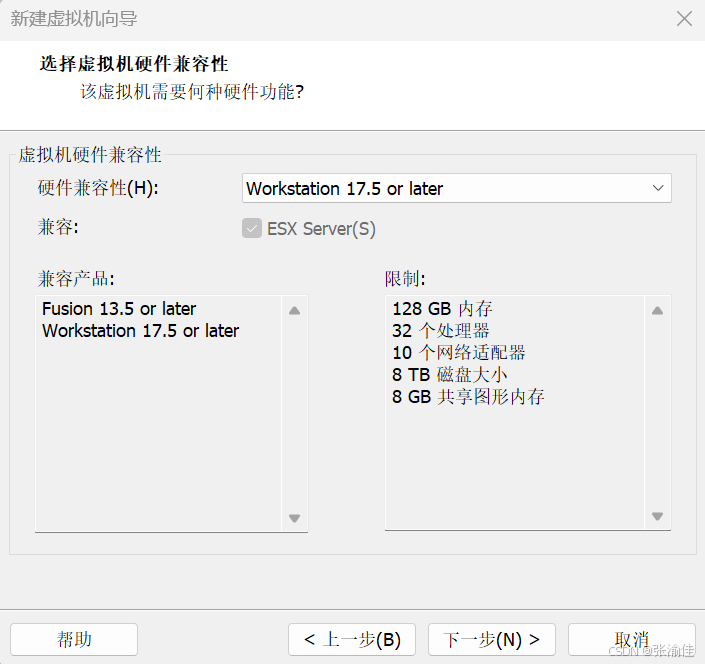Toggle the ESX Server(S) checkbox

tap(252, 228)
